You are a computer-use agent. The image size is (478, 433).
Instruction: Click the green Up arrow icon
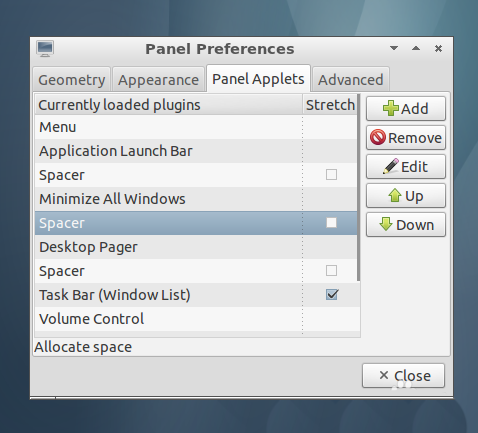click(x=395, y=195)
